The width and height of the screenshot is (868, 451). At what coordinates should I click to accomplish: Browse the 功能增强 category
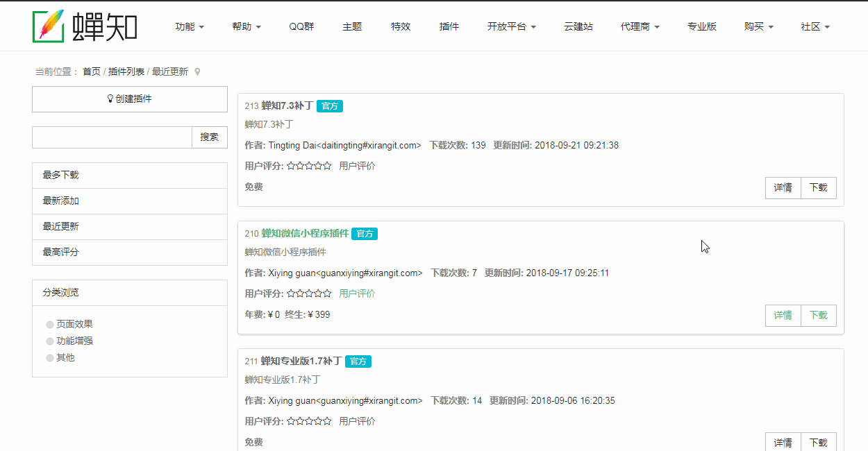point(75,341)
